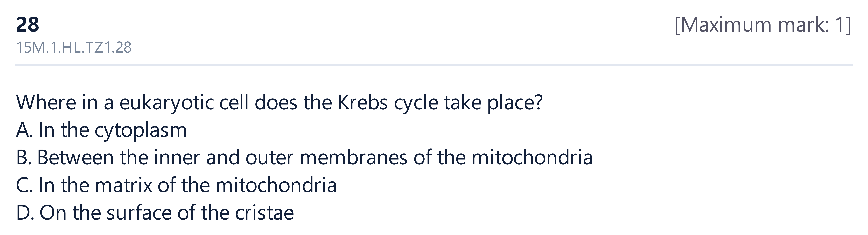Screen dimensions: 868x235
Task: Click the horizontal divider below the header
Action: pyautogui.click(x=434, y=65)
